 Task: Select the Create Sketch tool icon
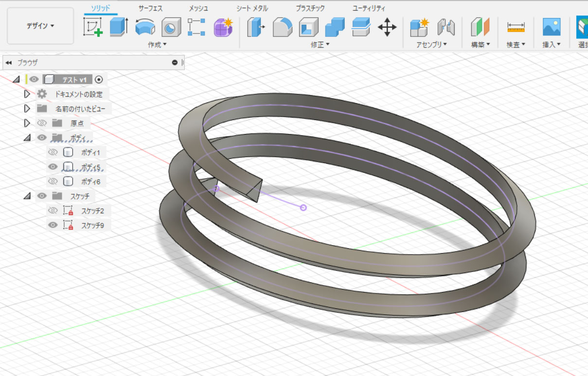93,27
